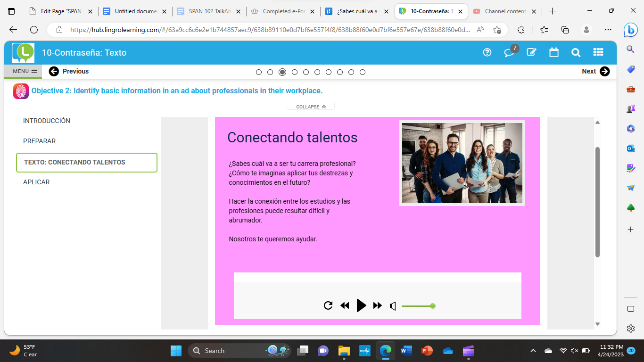Open the calendar icon in header
The height and width of the screenshot is (362, 644).
tap(554, 52)
